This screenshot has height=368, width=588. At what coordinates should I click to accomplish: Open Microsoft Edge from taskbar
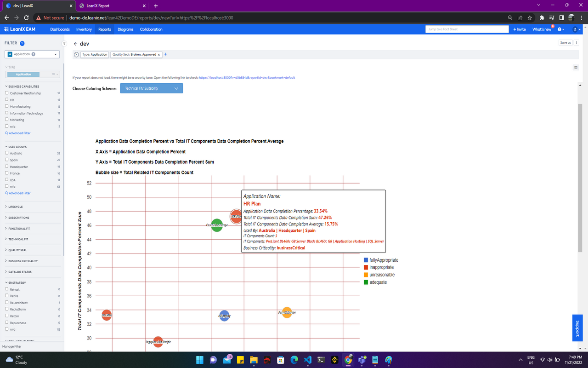tap(294, 360)
